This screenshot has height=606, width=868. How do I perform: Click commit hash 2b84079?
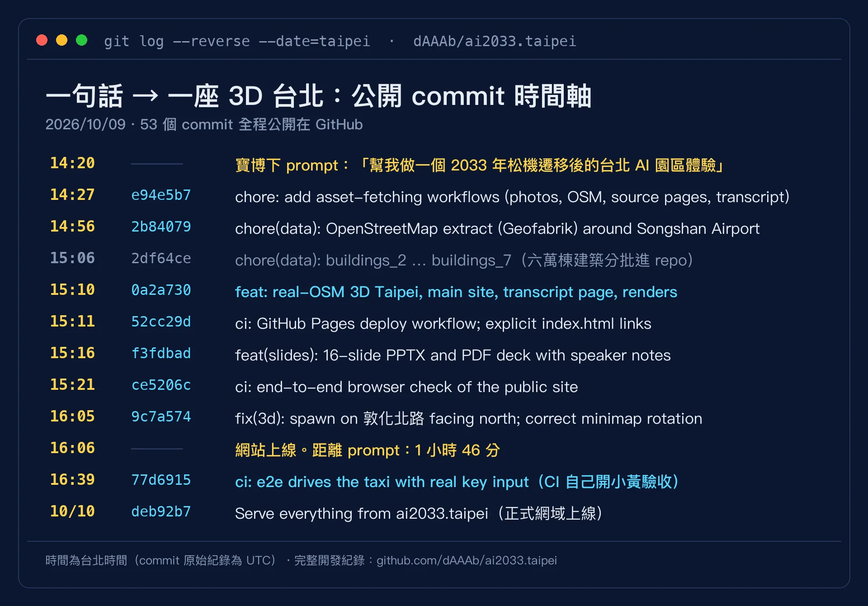click(x=161, y=227)
